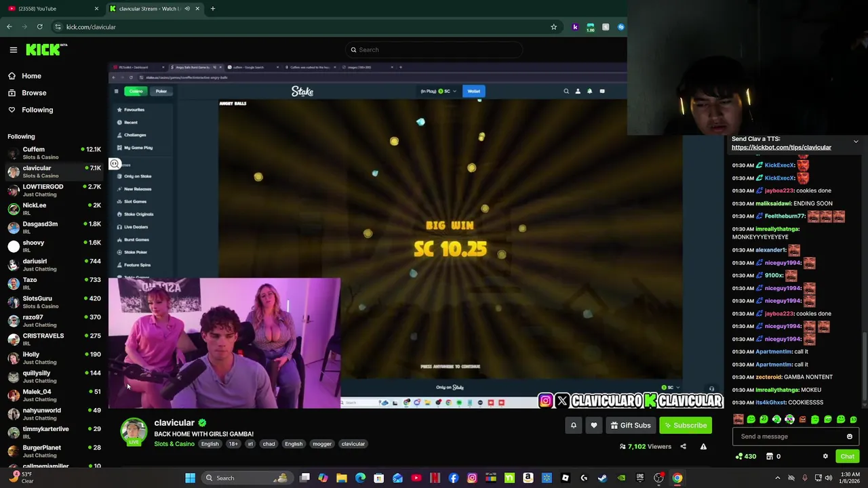Report the stream via warning triangle
868x488 pixels.
703,447
